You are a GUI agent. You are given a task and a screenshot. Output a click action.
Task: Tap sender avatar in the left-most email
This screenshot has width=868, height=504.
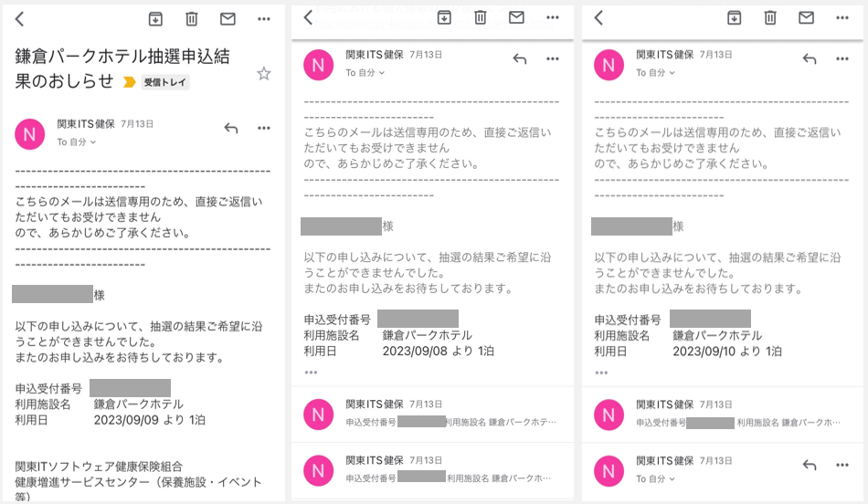click(30, 133)
